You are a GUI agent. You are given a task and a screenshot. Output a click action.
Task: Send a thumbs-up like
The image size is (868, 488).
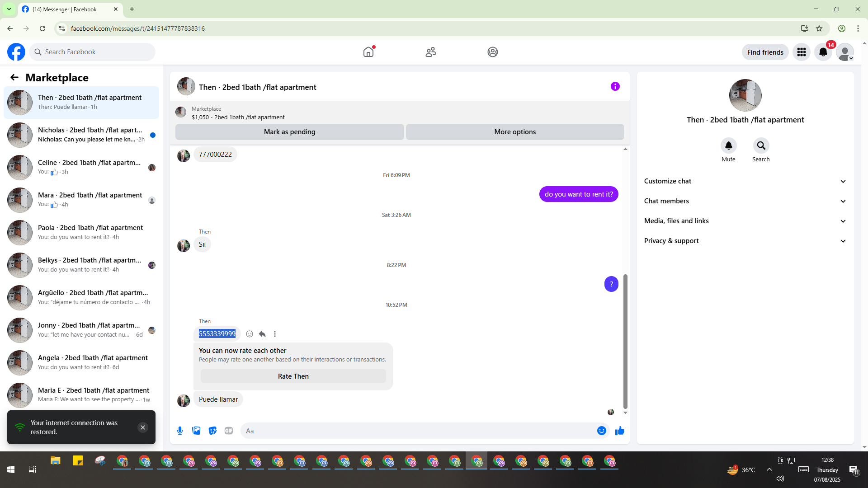619,431
